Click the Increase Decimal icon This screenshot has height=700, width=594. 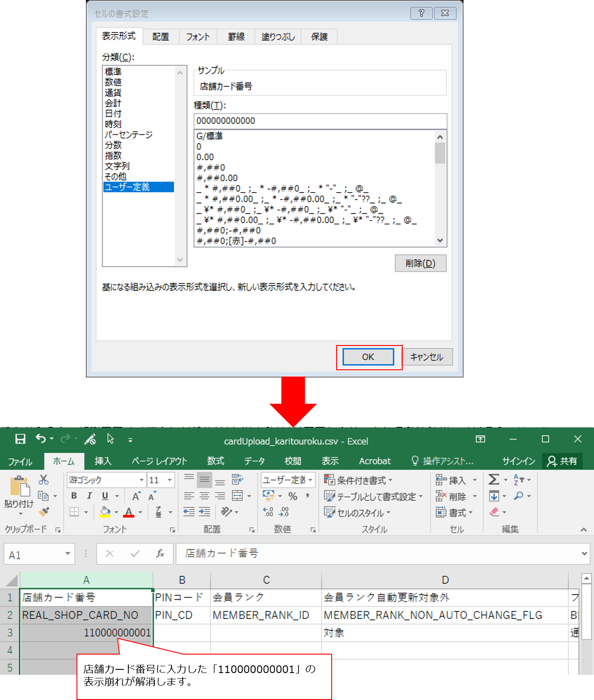[x=268, y=512]
